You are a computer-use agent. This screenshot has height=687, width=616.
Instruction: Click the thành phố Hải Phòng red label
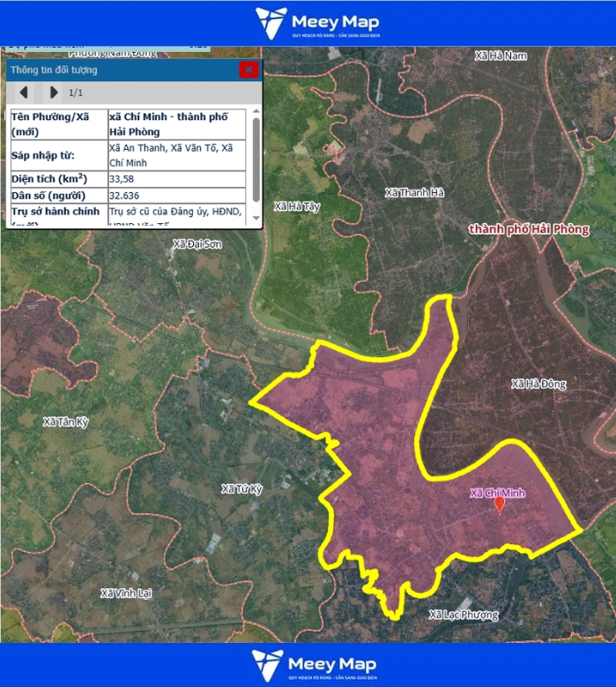tap(528, 229)
